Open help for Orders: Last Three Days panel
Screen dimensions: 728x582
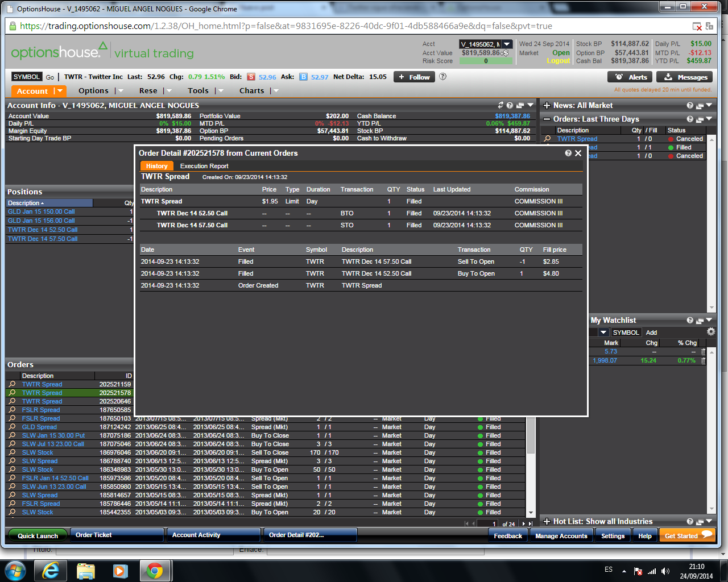click(690, 119)
